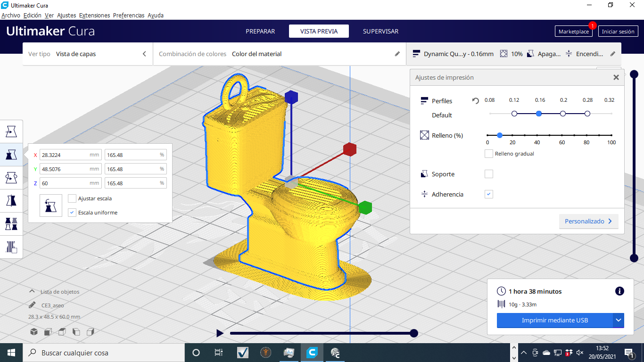This screenshot has height=362, width=644.
Task: Play the layer simulation
Action: coord(220,333)
